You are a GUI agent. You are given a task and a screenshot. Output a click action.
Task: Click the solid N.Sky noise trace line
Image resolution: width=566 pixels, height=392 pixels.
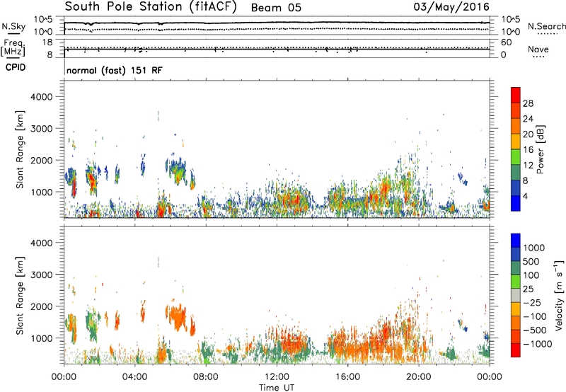pyautogui.click(x=277, y=23)
